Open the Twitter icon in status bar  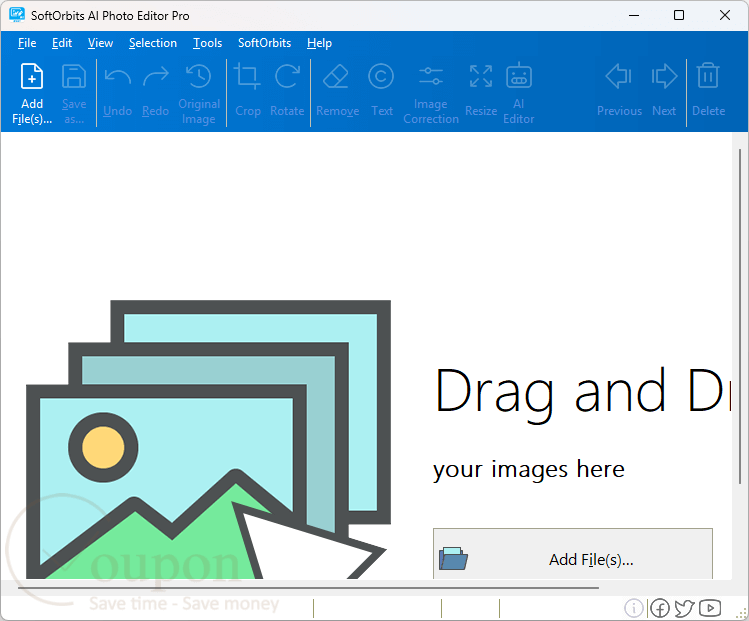click(x=685, y=608)
